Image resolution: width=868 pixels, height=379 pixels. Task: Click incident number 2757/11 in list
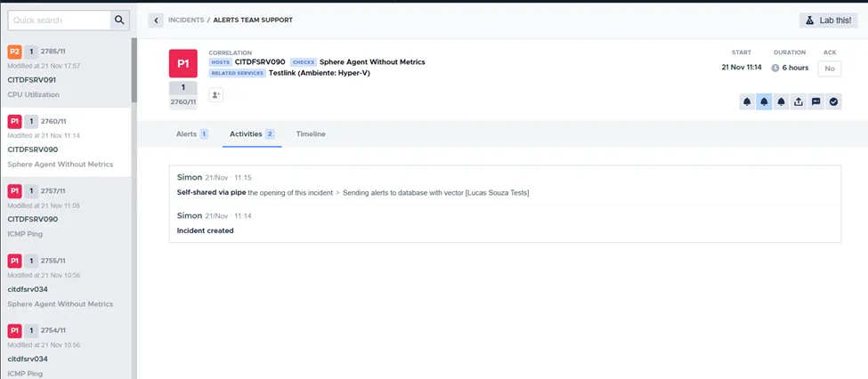coord(53,191)
